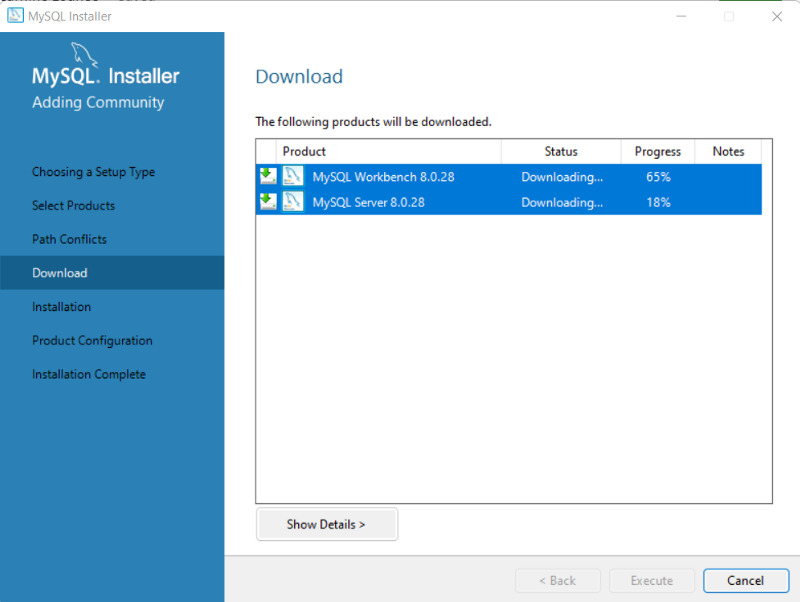Click the 18% progress value

pyautogui.click(x=658, y=203)
